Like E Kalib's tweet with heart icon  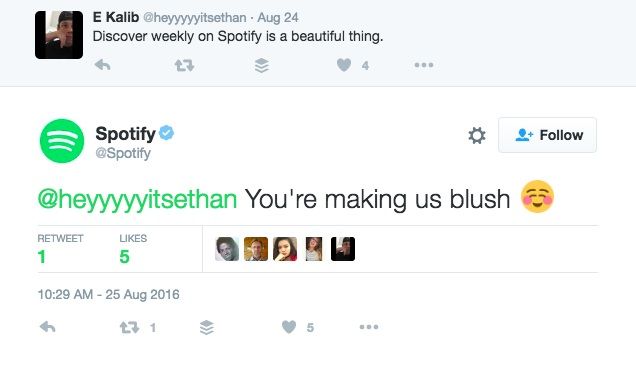(344, 65)
